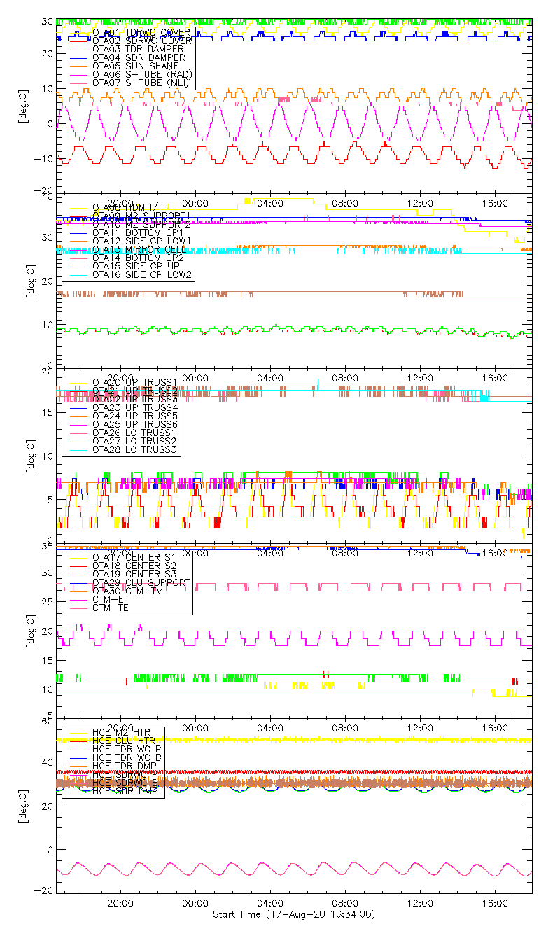Click the OTA11 BOTTOM CP1 legend label

coord(137,232)
